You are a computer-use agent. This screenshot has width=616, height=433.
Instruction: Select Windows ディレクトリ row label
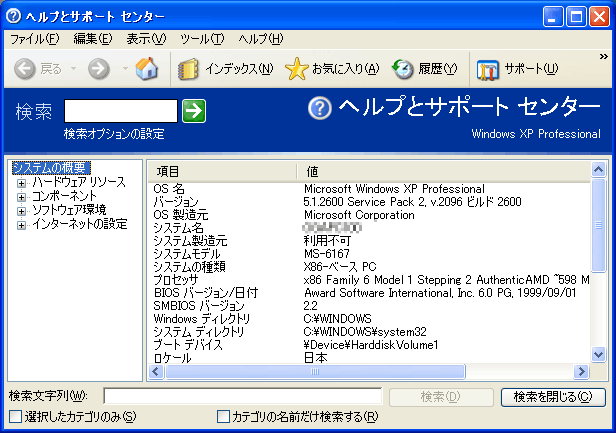tap(202, 319)
